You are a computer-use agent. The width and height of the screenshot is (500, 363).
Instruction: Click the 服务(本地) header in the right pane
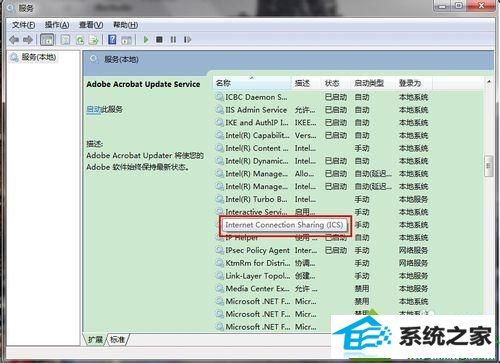point(121,60)
